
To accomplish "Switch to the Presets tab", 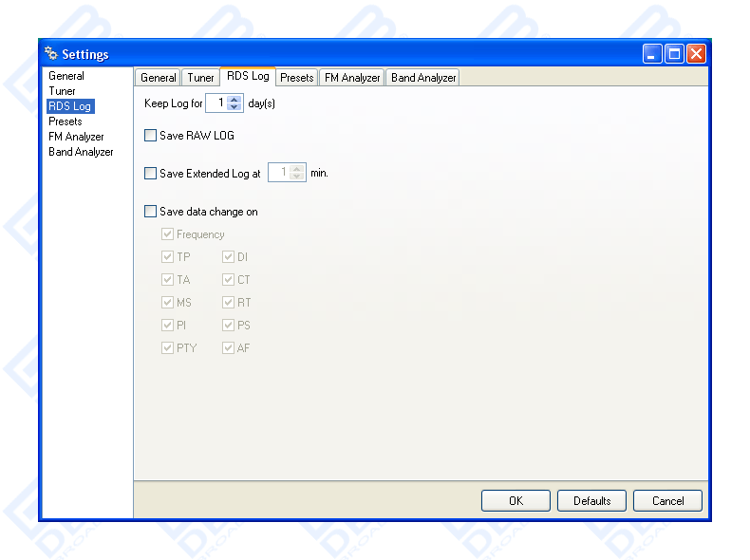I will (x=297, y=78).
